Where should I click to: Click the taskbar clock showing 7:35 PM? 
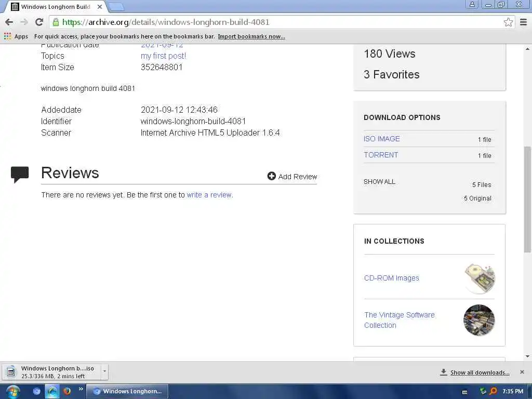[513, 391]
